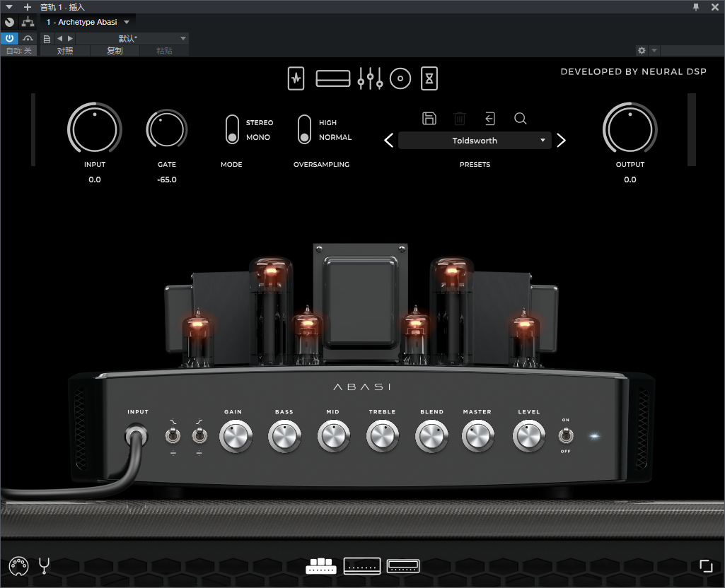Select next host preset arrow
Image resolution: width=725 pixels, height=588 pixels.
[70, 39]
